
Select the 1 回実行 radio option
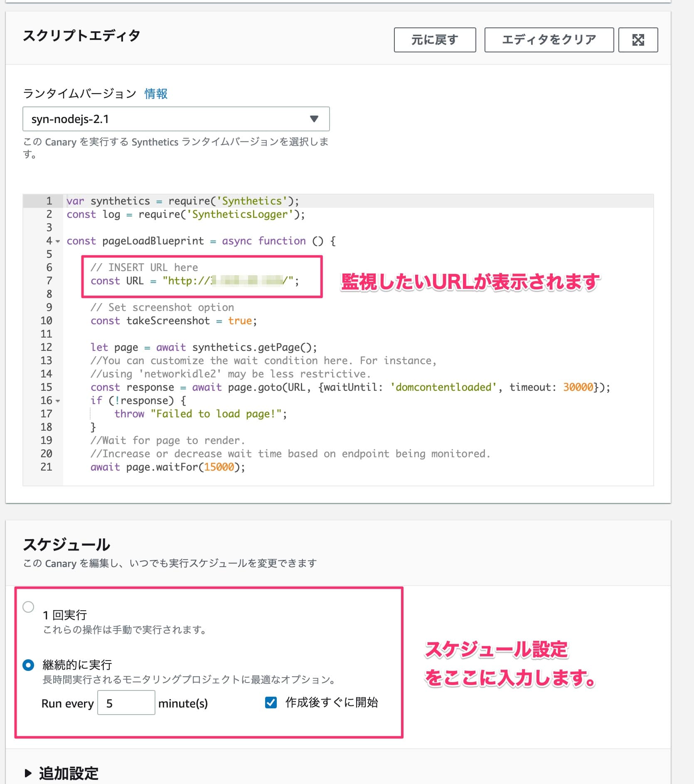click(x=28, y=607)
